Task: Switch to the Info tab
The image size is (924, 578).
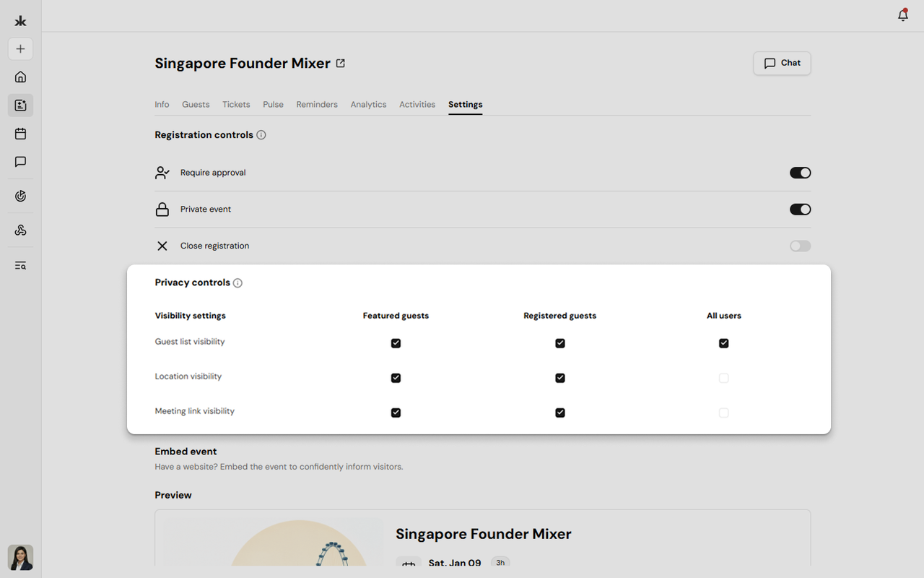Action: [162, 105]
